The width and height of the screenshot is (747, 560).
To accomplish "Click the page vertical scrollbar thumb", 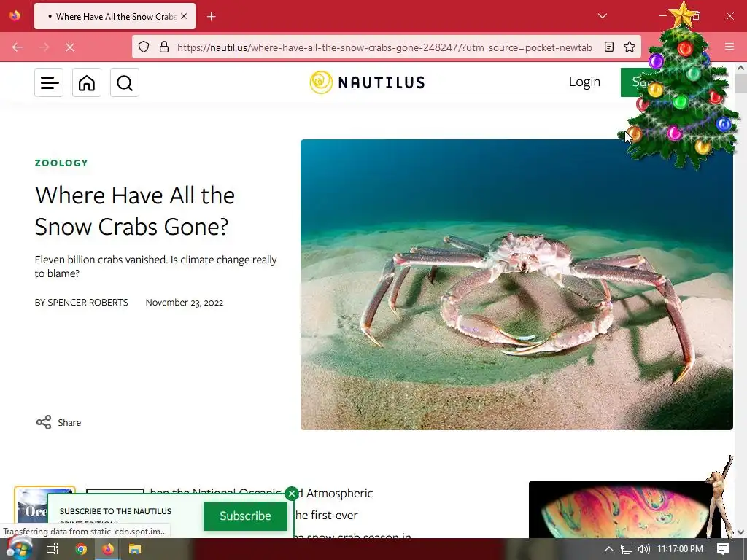I will click(x=740, y=84).
